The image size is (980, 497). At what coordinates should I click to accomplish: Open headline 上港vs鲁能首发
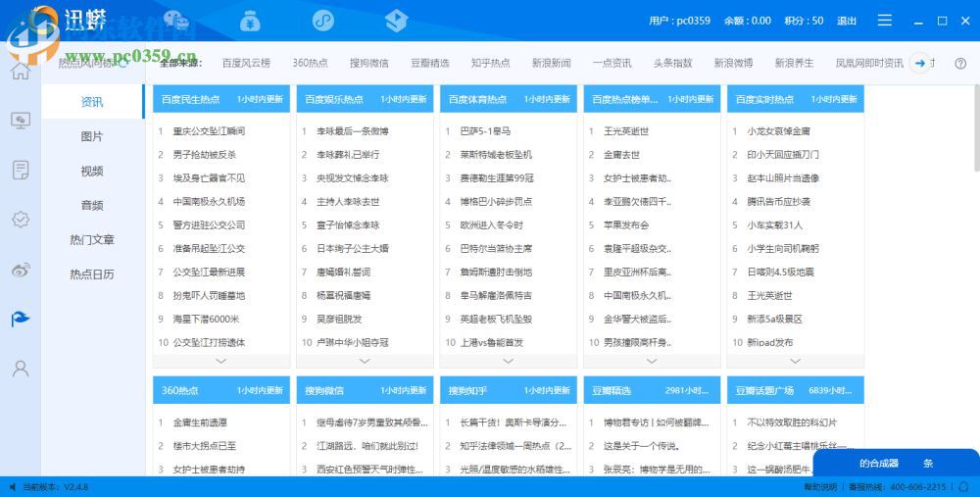click(x=491, y=342)
